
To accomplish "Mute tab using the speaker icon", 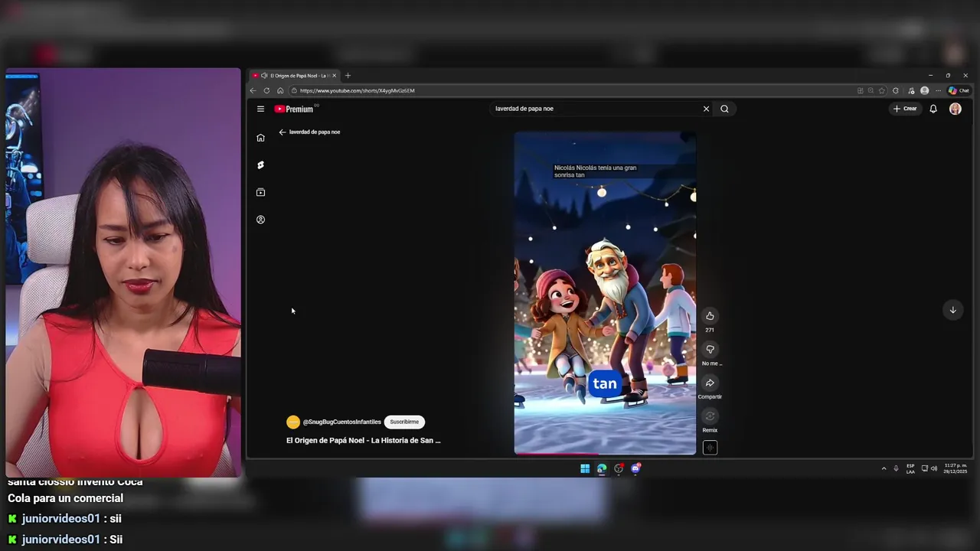I will coord(264,76).
